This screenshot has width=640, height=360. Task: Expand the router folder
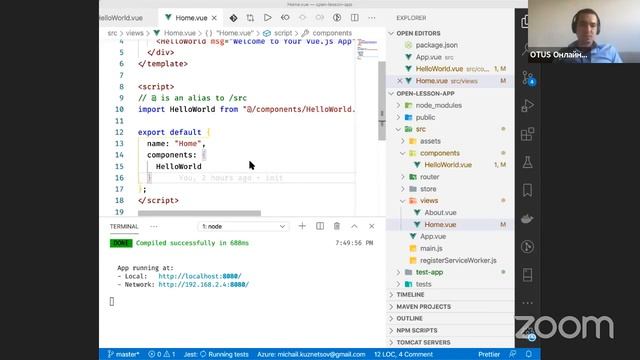tap(403, 177)
